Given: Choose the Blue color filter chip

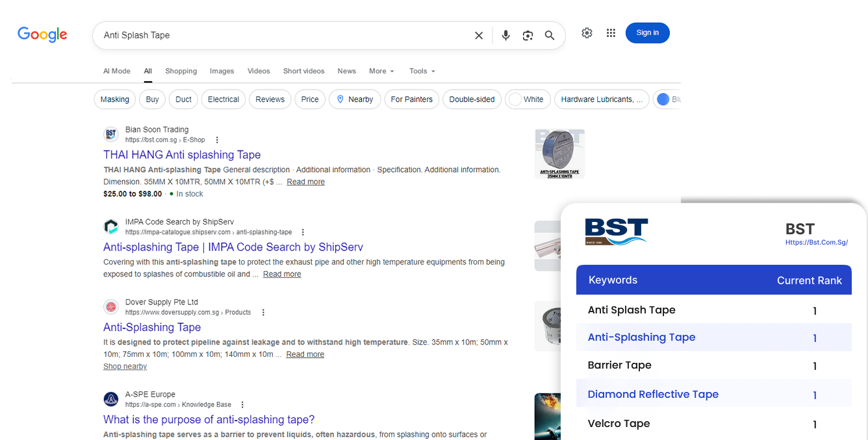Looking at the screenshot, I should point(667,99).
